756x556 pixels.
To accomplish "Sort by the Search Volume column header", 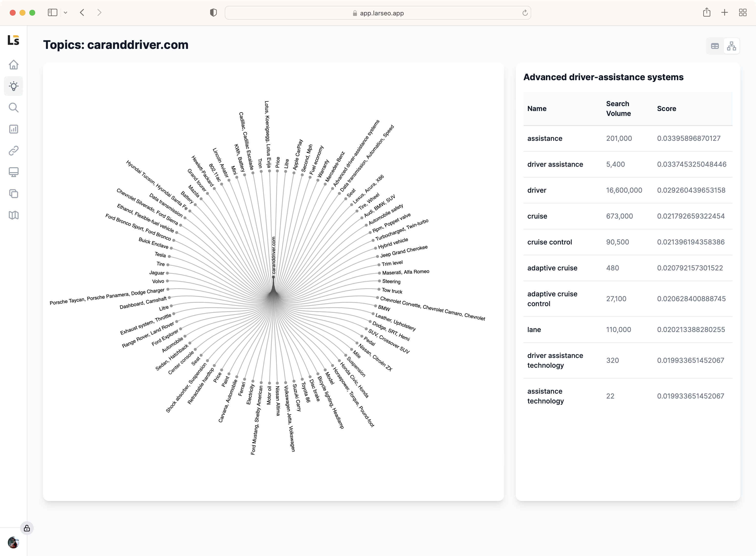I will click(618, 109).
